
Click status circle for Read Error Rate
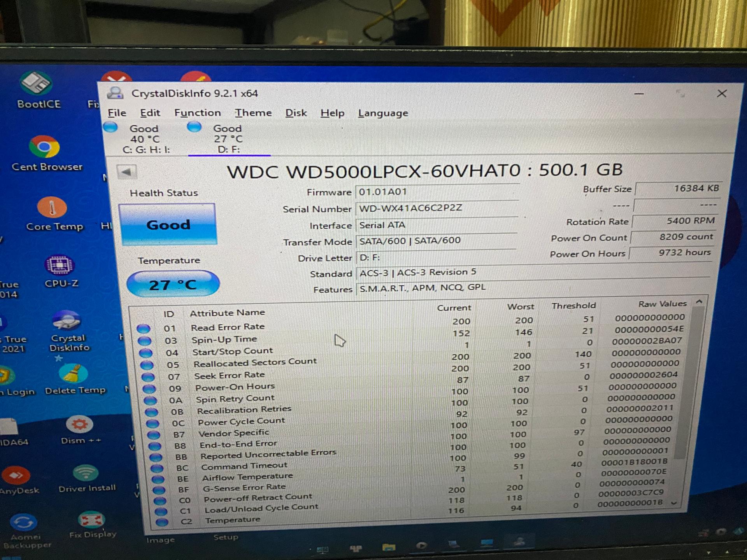(144, 329)
